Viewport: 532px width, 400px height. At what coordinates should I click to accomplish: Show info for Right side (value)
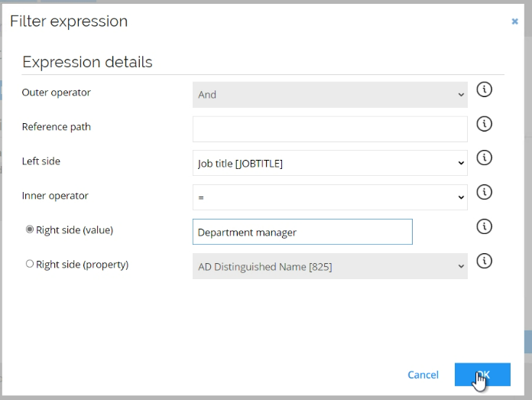(484, 226)
